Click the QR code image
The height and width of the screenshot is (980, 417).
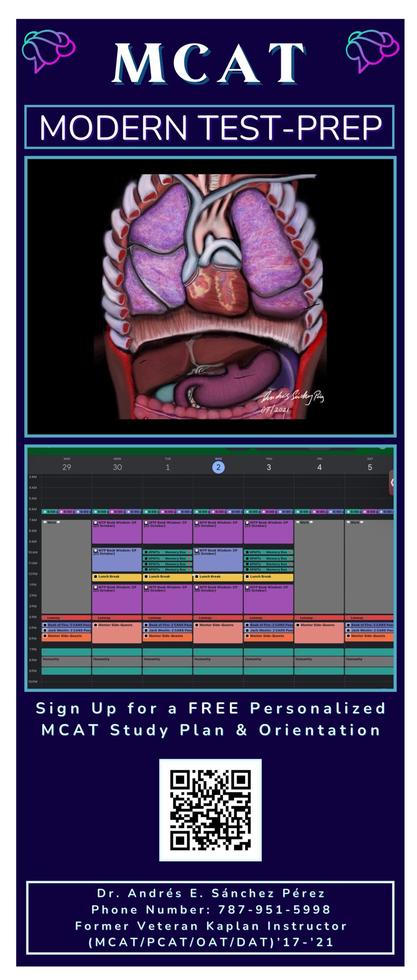[210, 810]
